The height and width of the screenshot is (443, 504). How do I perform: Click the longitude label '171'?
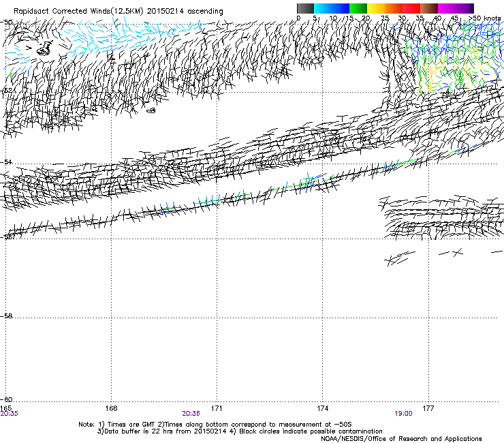coord(217,408)
